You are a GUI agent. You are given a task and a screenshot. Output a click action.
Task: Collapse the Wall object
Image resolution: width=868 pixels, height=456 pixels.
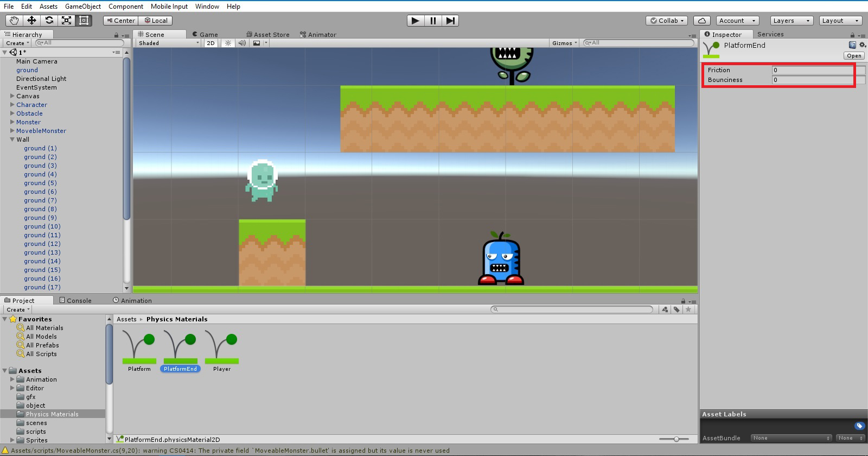pos(12,140)
